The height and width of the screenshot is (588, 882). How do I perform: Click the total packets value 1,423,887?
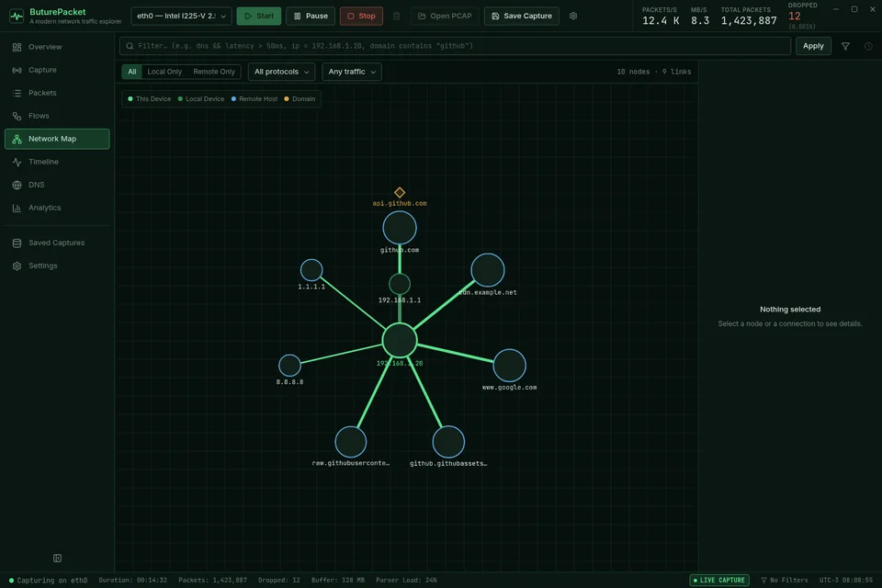pyautogui.click(x=749, y=21)
